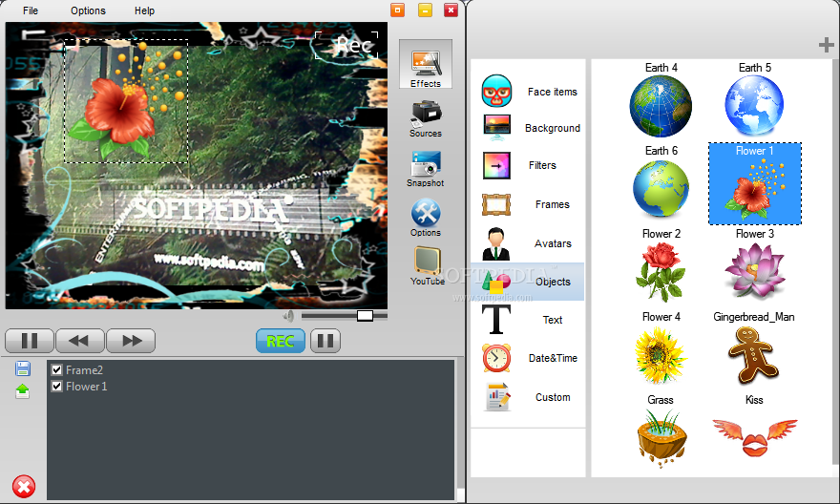The width and height of the screenshot is (840, 504).
Task: Choose the Kiss object
Action: click(x=754, y=429)
